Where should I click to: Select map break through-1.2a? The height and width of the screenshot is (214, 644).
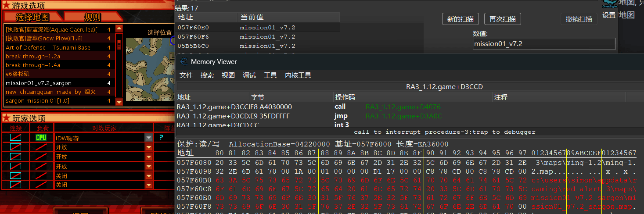point(58,56)
